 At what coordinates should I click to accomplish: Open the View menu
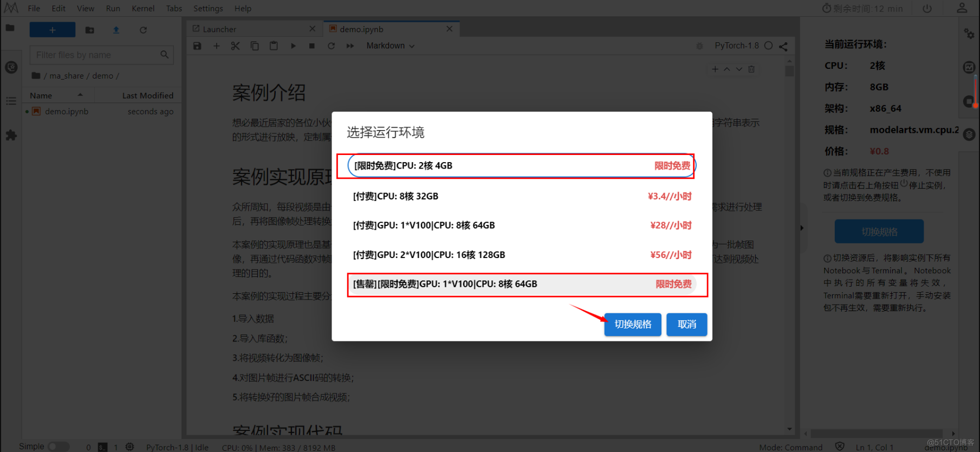[86, 9]
